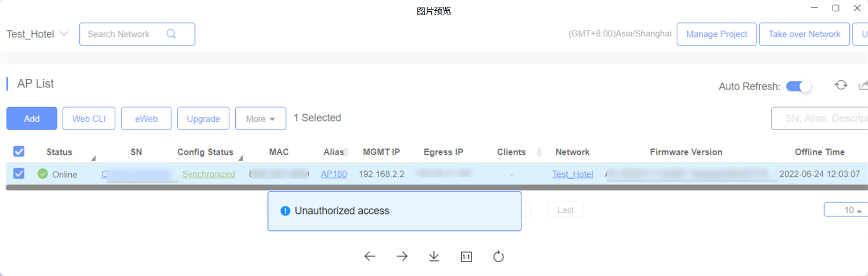Toggle the Auto Refresh switch

point(798,86)
